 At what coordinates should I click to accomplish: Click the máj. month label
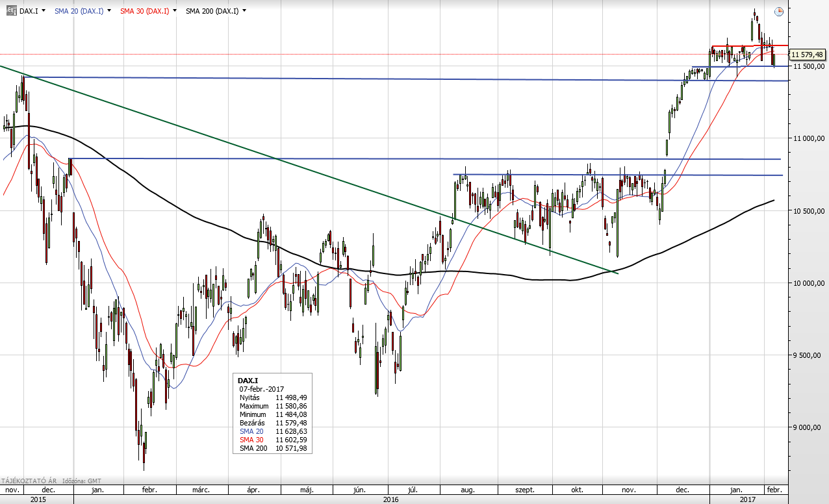coord(307,490)
